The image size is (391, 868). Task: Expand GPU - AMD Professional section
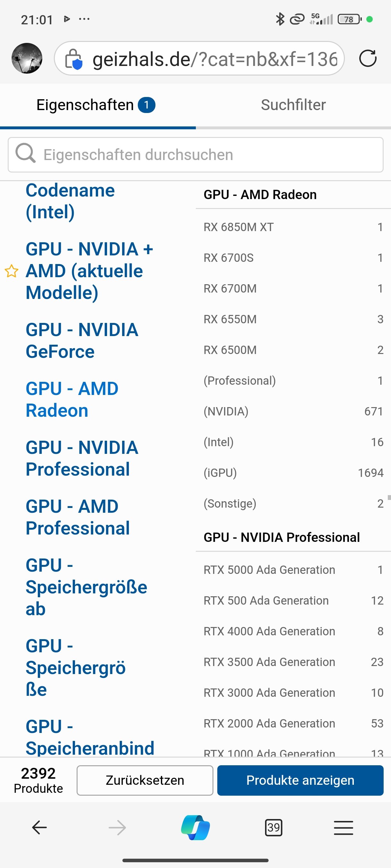(77, 517)
